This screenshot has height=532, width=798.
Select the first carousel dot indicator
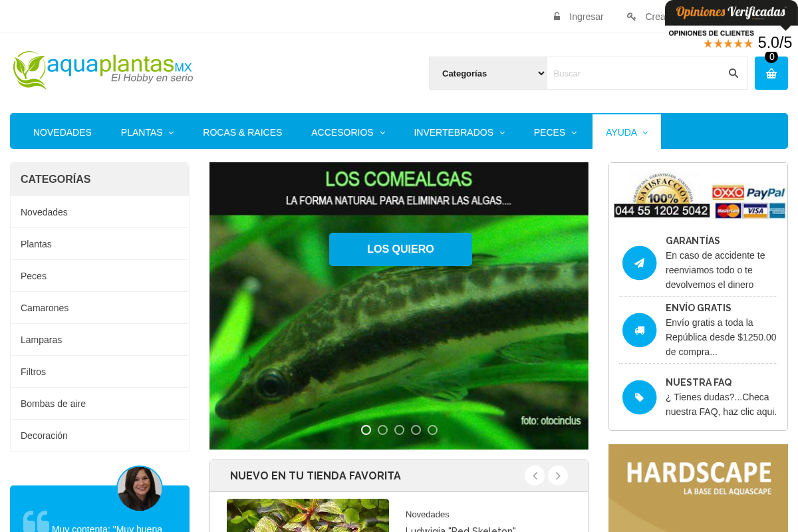[366, 430]
